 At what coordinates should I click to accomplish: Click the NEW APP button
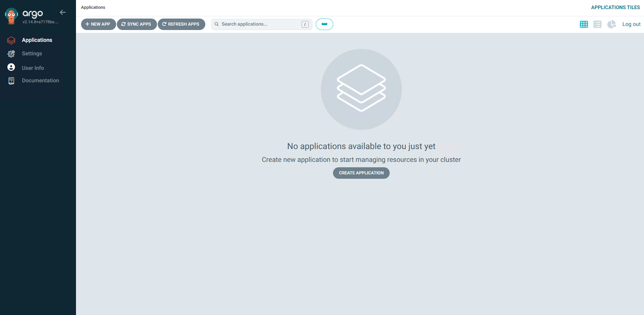98,24
